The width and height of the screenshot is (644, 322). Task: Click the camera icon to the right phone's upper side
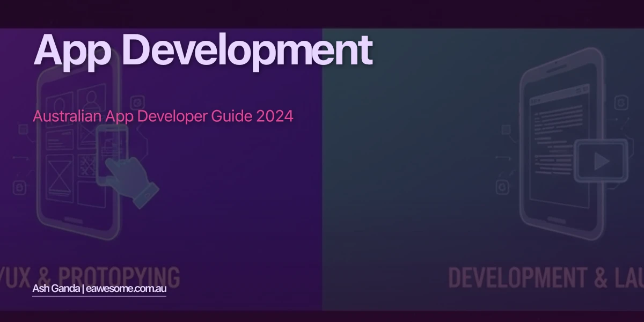pos(620,102)
